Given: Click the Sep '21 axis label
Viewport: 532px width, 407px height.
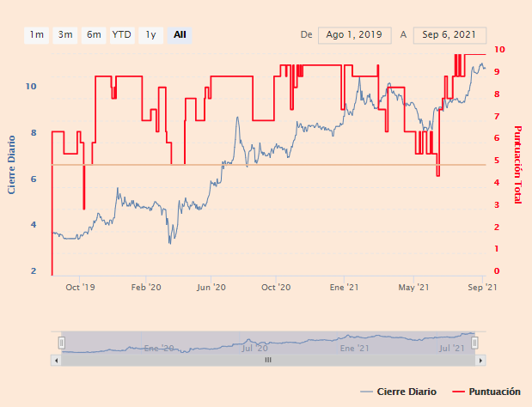Looking at the screenshot, I should coord(482,288).
